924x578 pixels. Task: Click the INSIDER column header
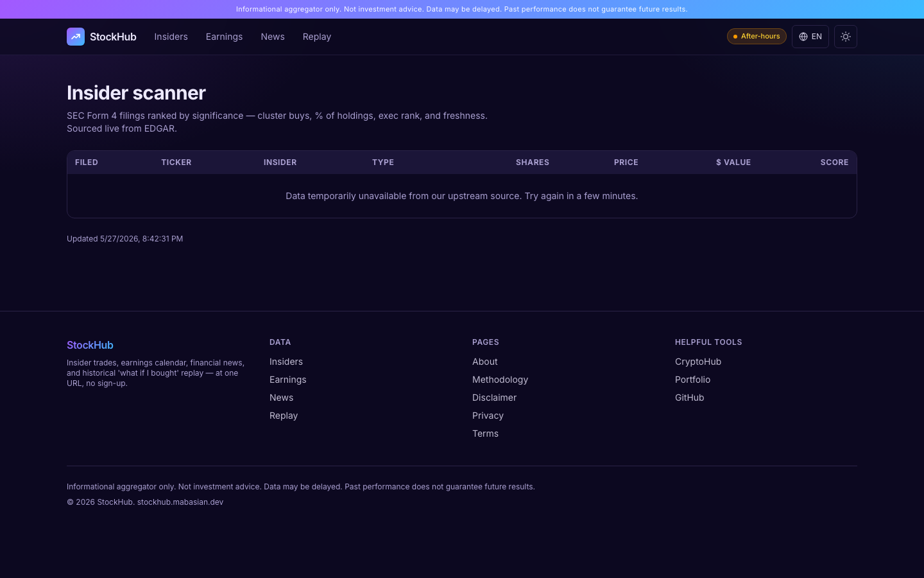coord(280,162)
